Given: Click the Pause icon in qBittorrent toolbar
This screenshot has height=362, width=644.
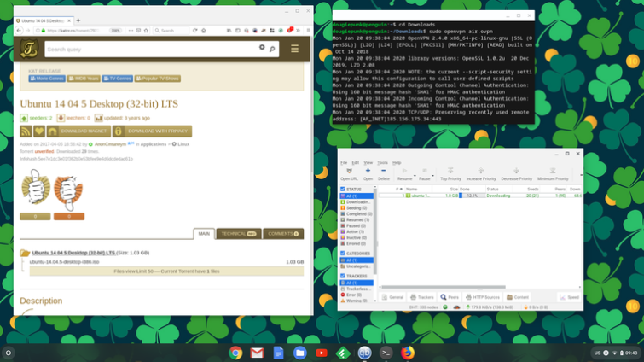Looking at the screenshot, I should point(425,171).
